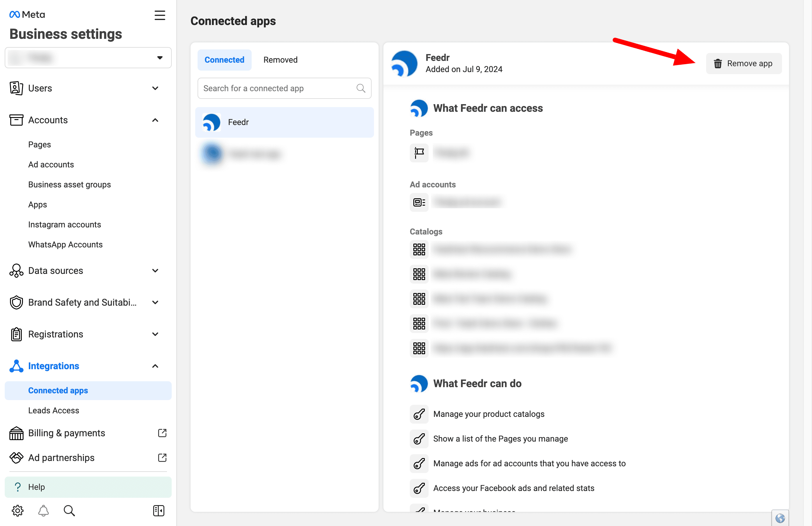
Task: Click the Brand Safety shield icon
Action: (16, 302)
